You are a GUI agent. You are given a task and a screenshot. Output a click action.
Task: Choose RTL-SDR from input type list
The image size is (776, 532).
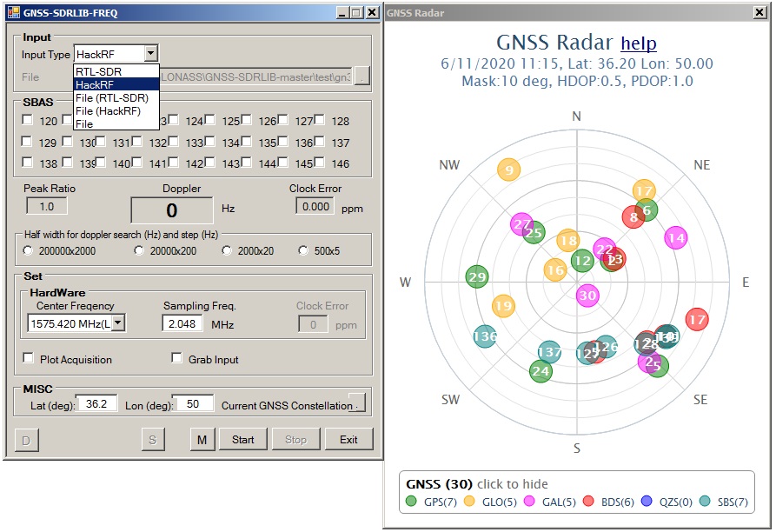point(116,71)
